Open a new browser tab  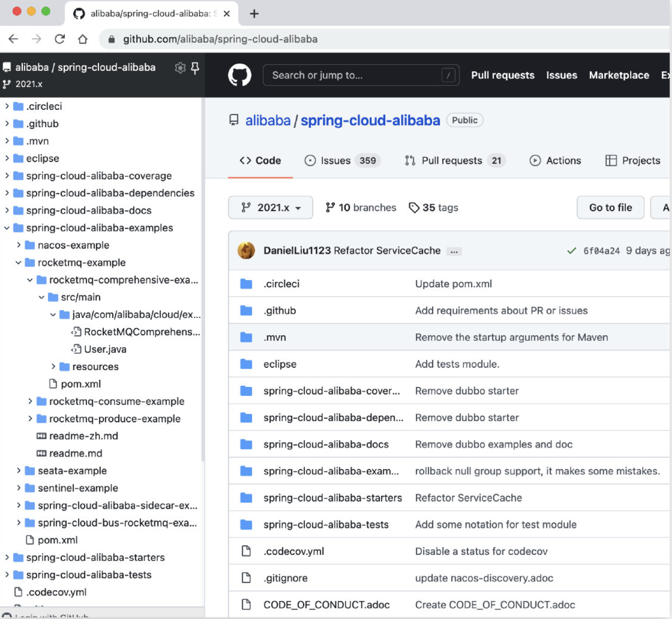pos(254,14)
